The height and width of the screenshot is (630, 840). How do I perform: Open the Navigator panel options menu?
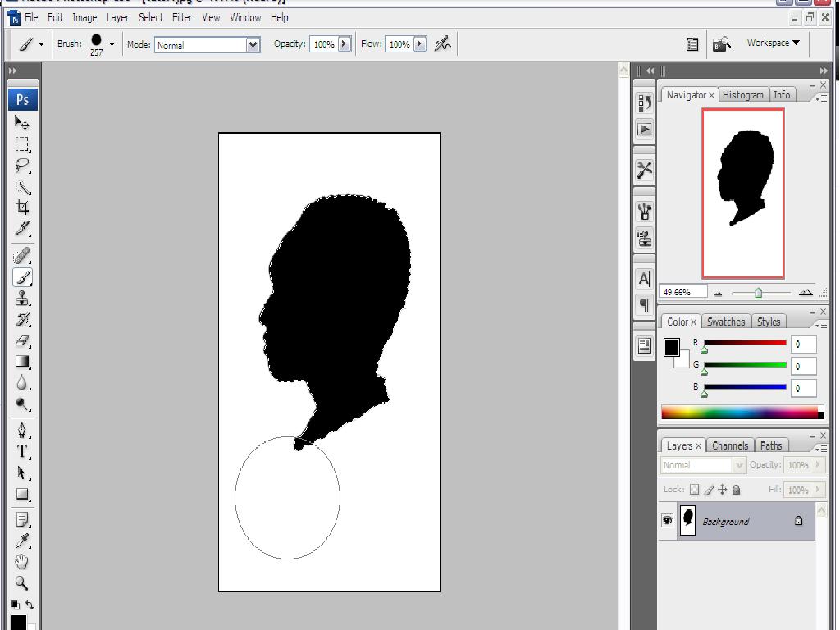tap(820, 98)
